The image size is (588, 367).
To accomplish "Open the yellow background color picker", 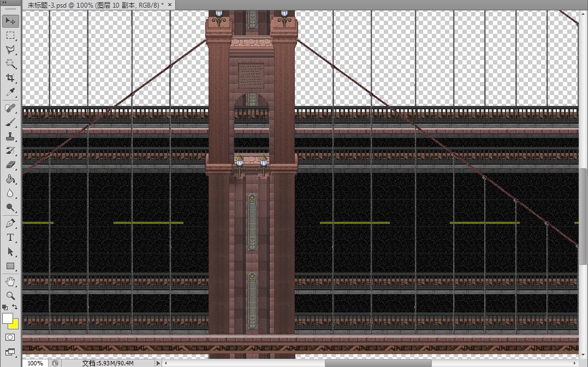I will [15, 325].
